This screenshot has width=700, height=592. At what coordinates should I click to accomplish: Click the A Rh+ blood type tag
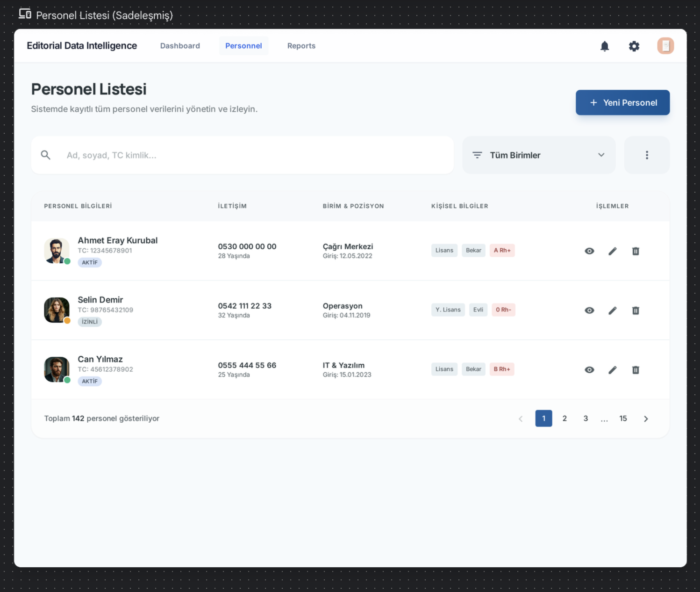pyautogui.click(x=502, y=250)
